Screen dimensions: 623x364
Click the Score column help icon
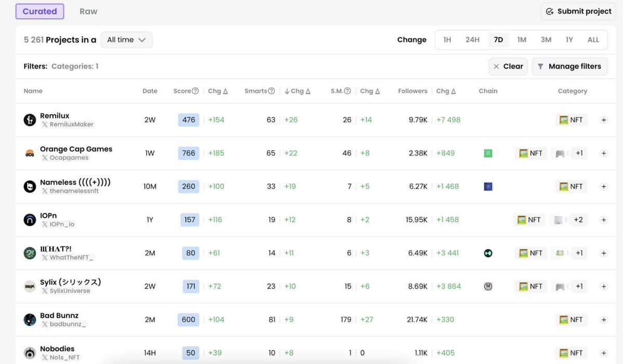pyautogui.click(x=195, y=91)
